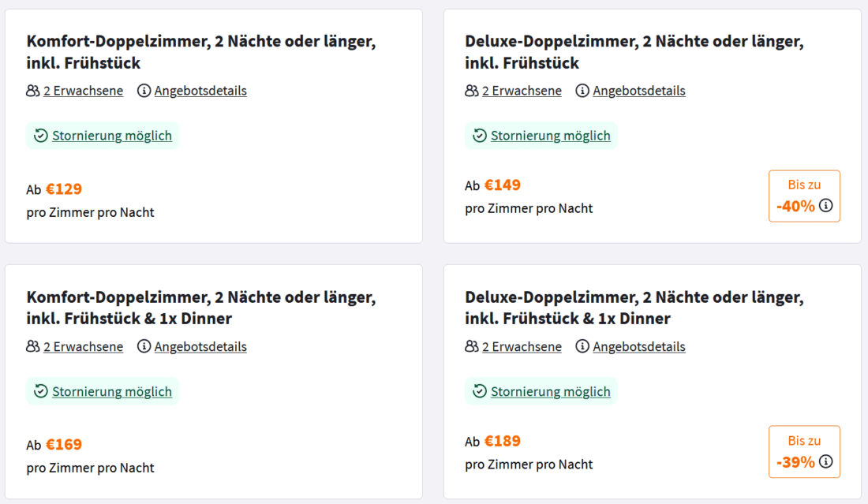Click guests icon on Deluxe breakfast-only card

coord(471,91)
